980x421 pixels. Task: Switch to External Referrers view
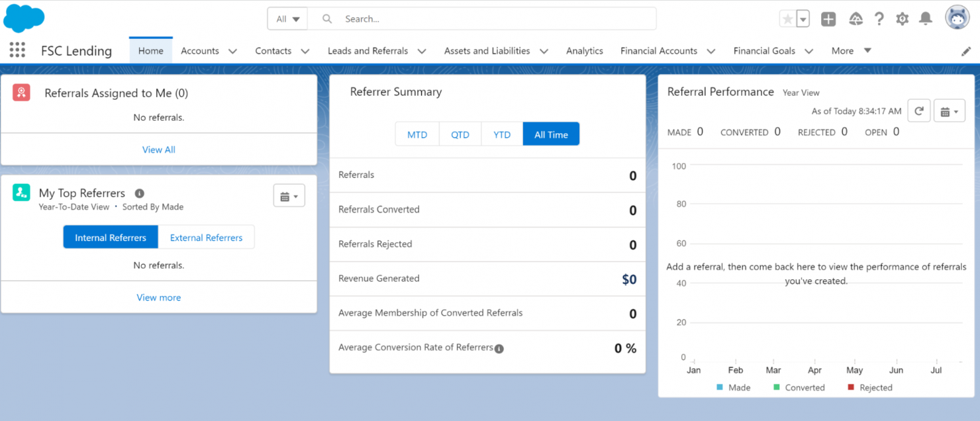tap(206, 237)
